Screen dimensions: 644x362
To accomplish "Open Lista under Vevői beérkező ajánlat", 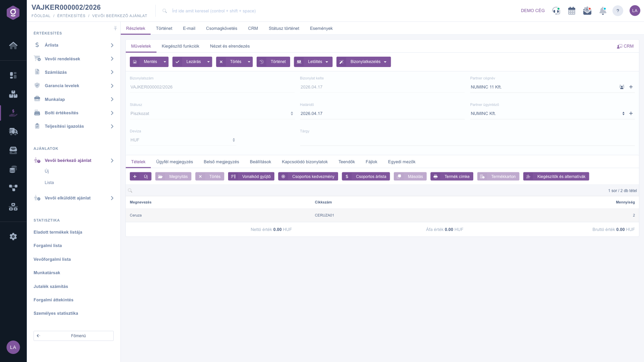I will 49,183.
